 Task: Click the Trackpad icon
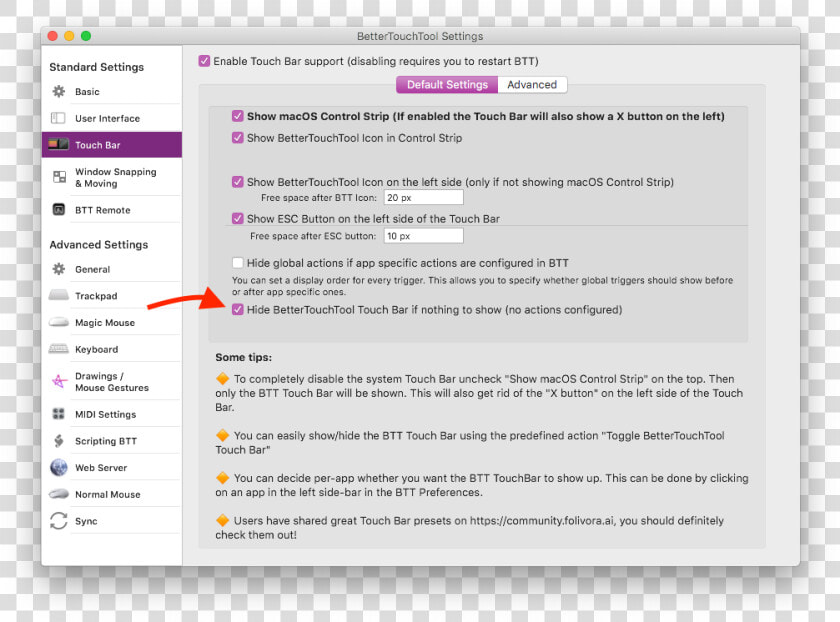pos(59,295)
